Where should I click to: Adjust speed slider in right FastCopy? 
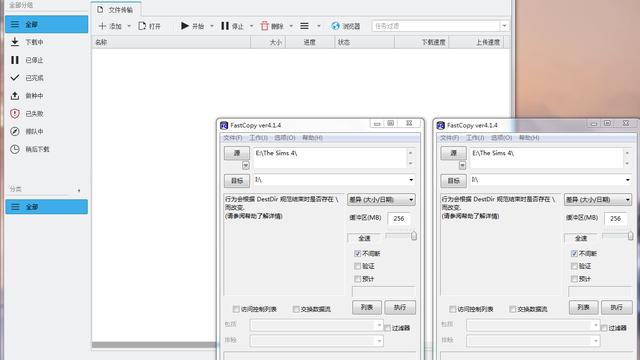click(x=630, y=236)
